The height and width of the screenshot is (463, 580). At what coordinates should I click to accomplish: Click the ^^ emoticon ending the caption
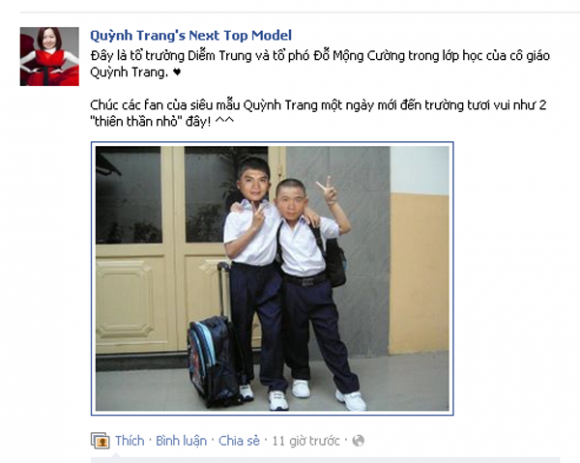(x=224, y=121)
